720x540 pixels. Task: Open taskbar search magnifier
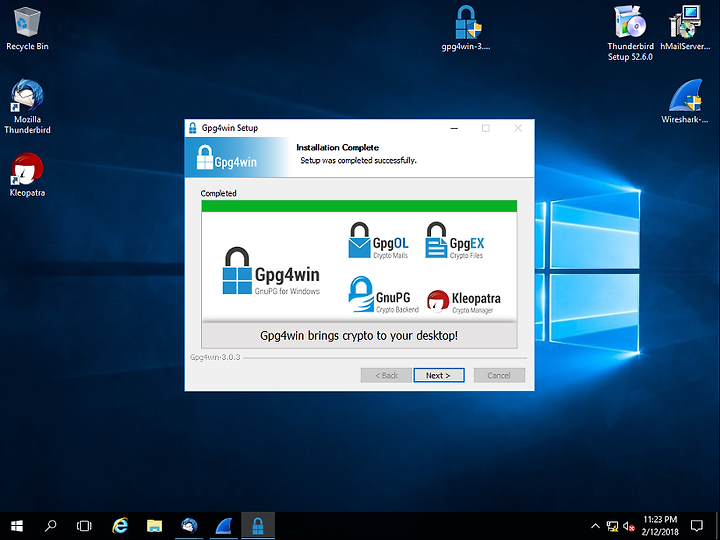pyautogui.click(x=51, y=526)
